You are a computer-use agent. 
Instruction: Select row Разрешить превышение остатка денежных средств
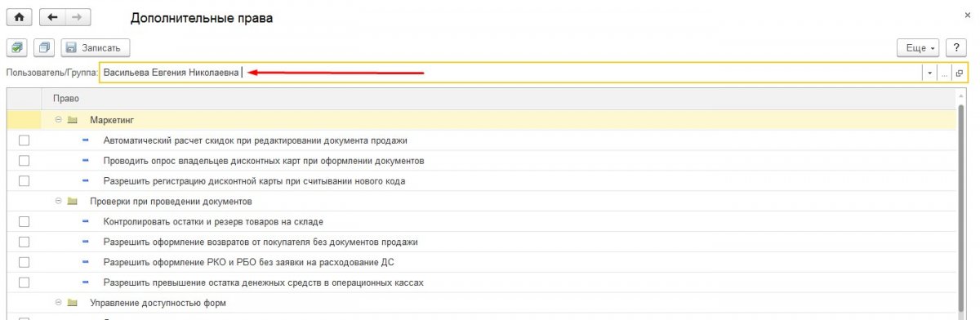coord(481,282)
